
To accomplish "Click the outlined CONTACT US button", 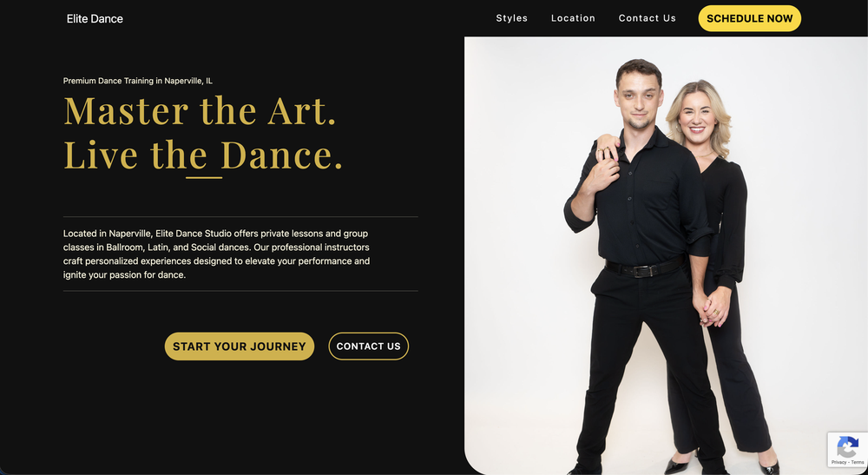I will (x=369, y=346).
